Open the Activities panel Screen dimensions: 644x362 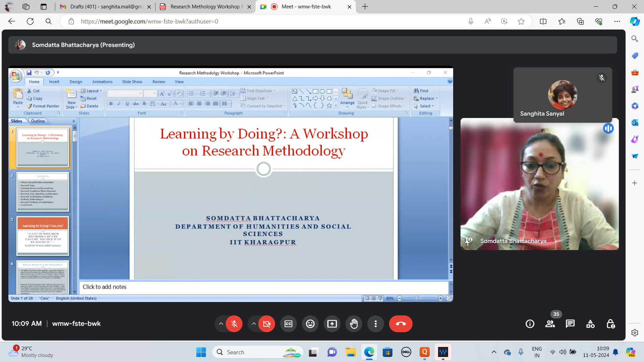(590, 324)
